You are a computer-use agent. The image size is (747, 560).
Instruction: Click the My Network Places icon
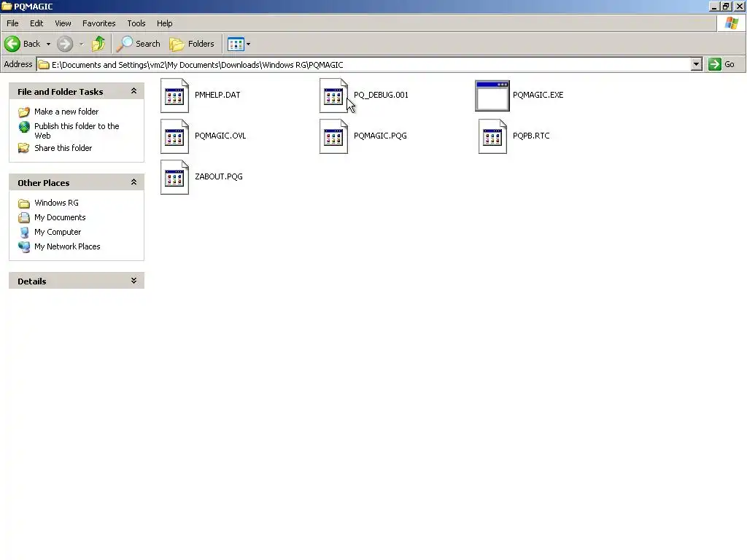24,246
